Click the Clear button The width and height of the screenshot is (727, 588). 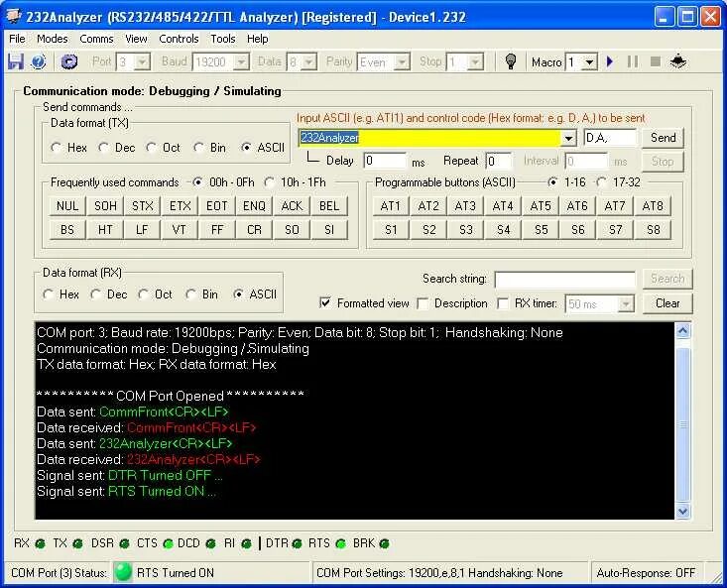click(x=667, y=303)
